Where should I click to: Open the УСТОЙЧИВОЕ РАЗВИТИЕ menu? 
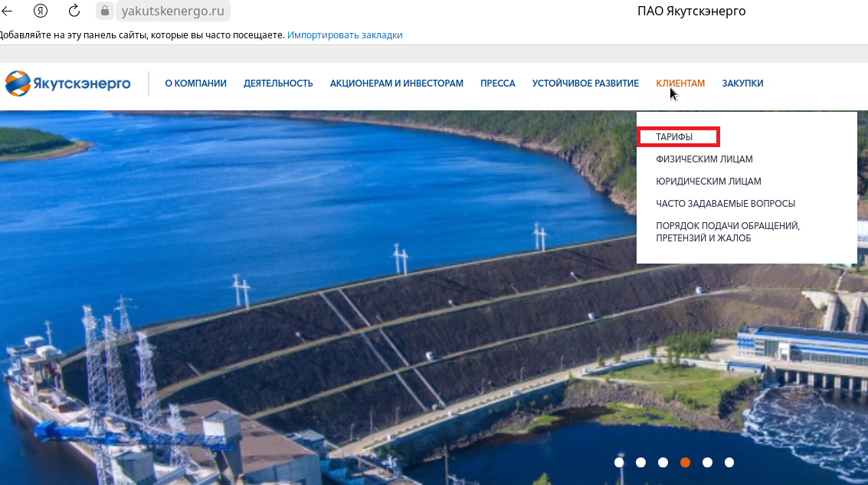585,84
